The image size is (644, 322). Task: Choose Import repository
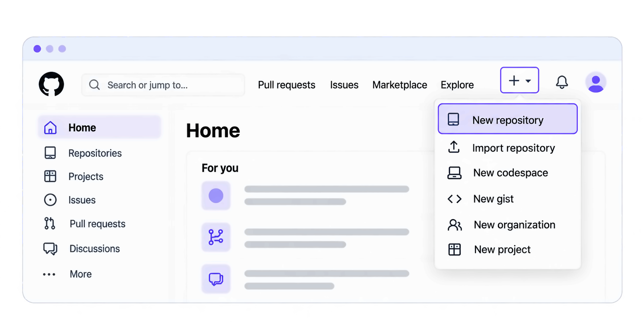[x=508, y=148]
